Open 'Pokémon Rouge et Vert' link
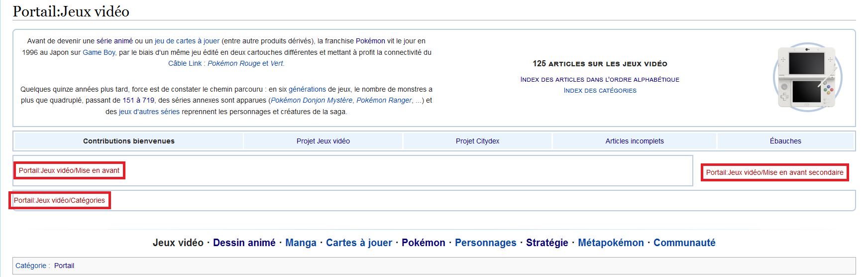The height and width of the screenshot is (277, 868). click(x=245, y=63)
